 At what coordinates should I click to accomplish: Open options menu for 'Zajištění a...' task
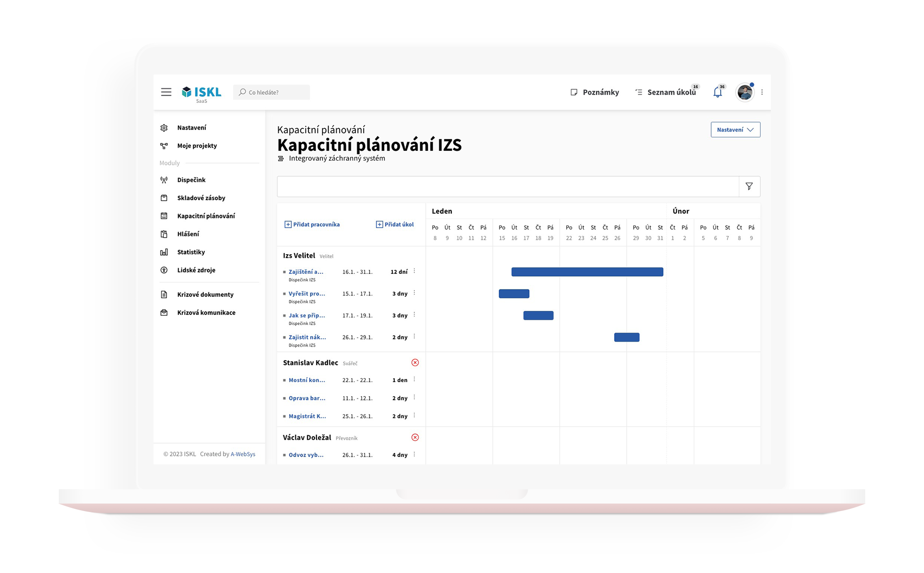414,271
